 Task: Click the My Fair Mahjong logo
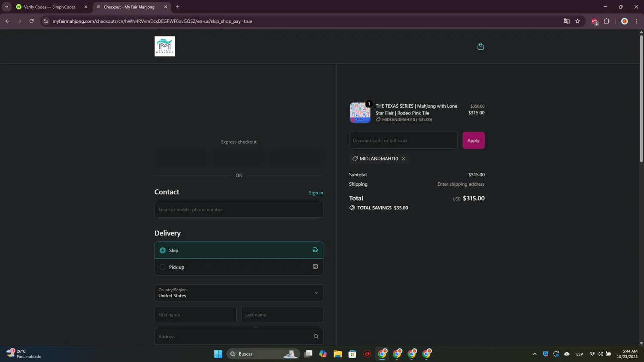coord(164,46)
